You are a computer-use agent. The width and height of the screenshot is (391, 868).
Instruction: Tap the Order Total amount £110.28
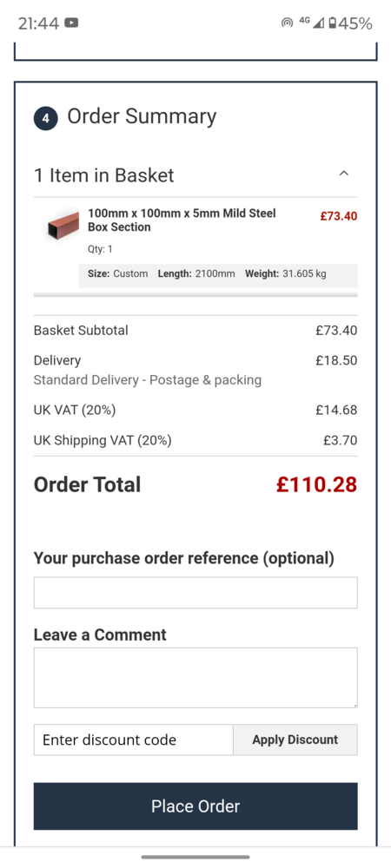tap(317, 484)
